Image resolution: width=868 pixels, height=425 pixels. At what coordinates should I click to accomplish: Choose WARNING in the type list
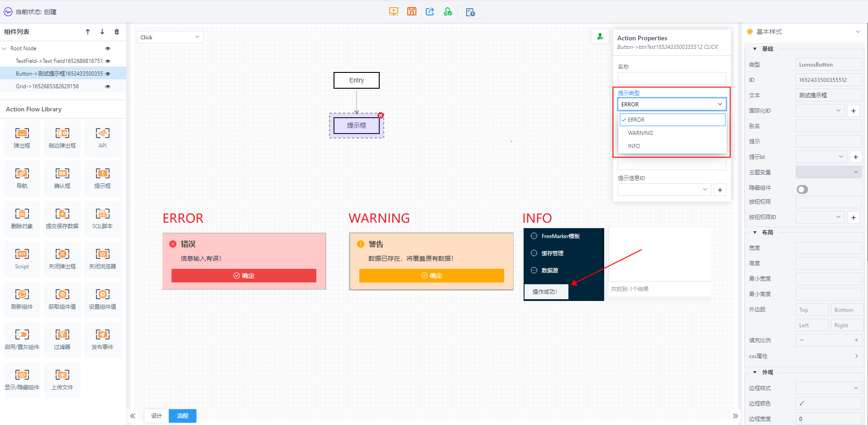(x=672, y=133)
